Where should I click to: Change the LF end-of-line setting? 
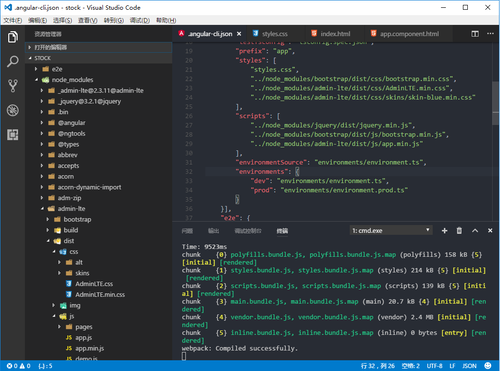point(452,366)
